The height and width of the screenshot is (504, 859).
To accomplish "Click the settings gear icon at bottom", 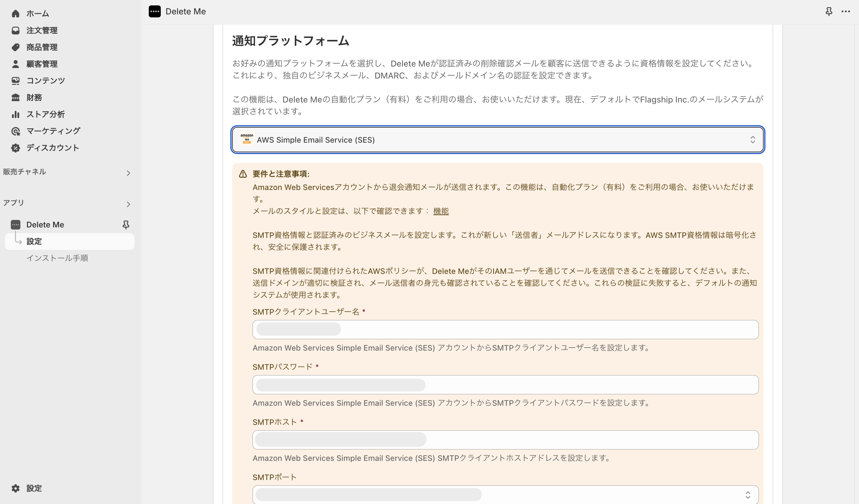I will (x=15, y=488).
